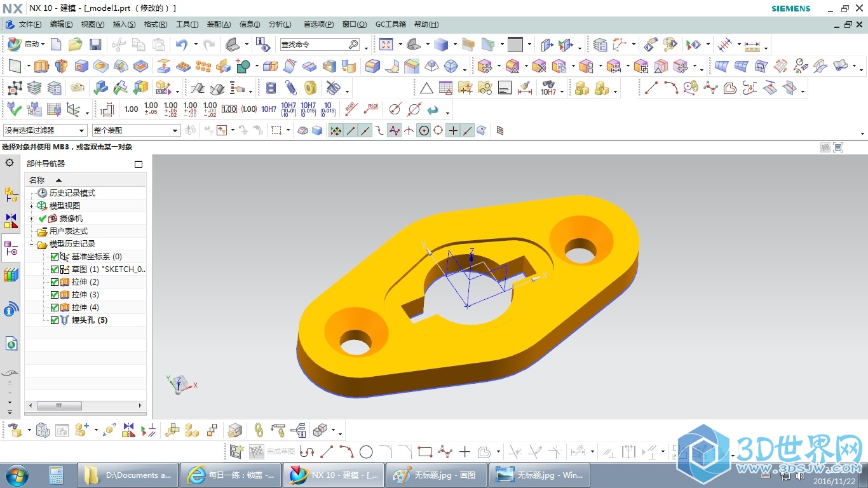Open the Constraint Navigator sidebar tab
The image size is (868, 488).
[11, 221]
